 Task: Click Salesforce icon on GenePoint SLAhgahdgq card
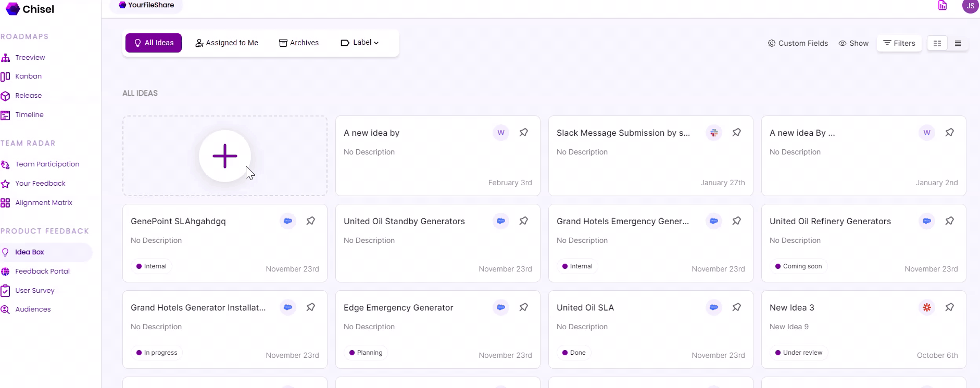288,221
